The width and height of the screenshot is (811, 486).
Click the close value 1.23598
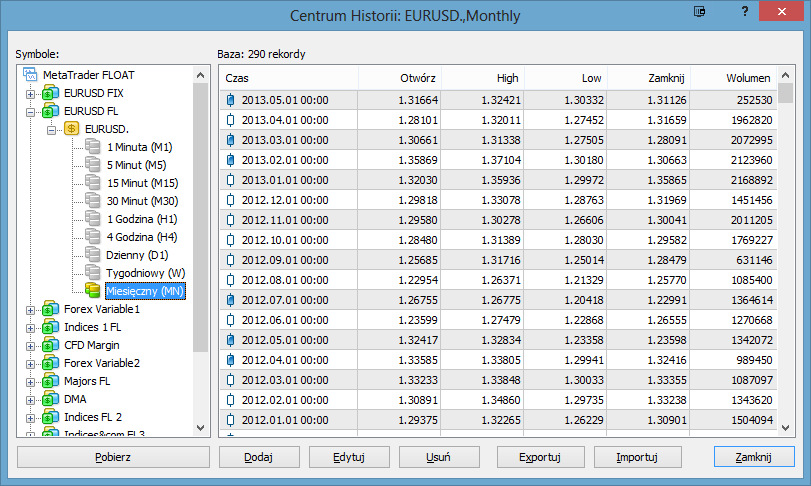tap(667, 340)
